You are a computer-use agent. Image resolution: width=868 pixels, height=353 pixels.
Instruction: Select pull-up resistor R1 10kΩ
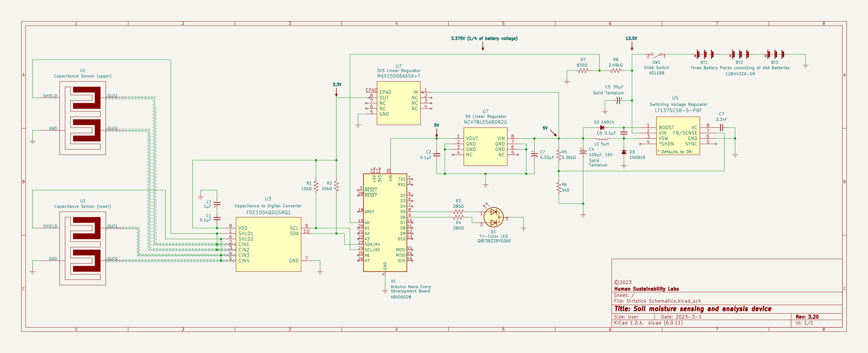[x=316, y=186]
